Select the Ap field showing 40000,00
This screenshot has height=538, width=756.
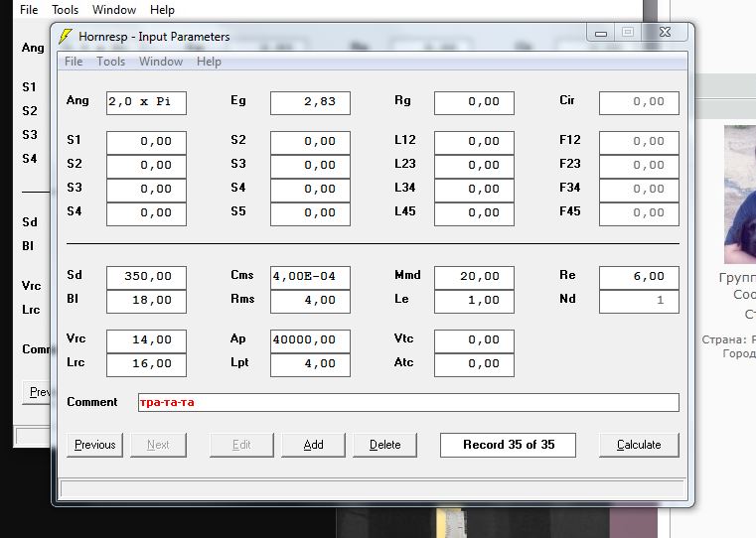(x=311, y=341)
